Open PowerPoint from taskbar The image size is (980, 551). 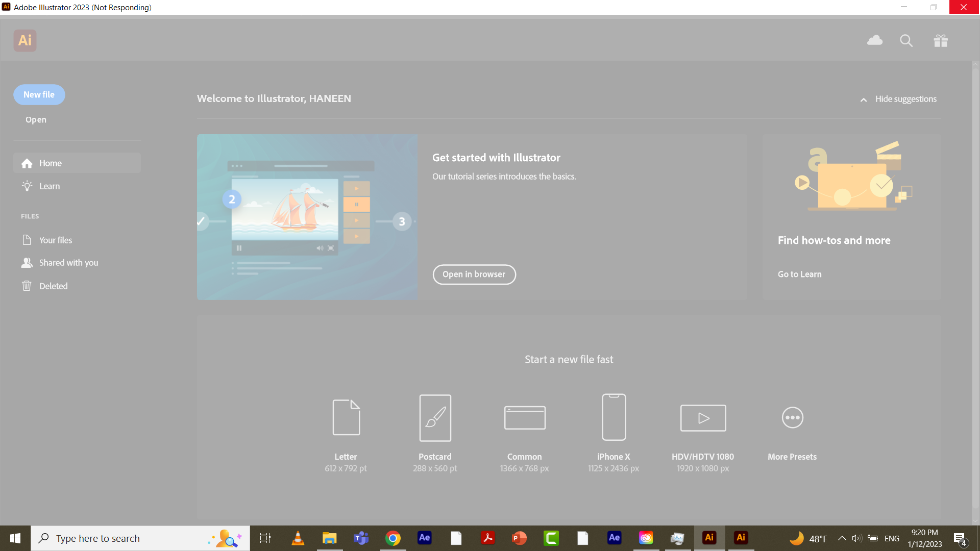tap(519, 538)
